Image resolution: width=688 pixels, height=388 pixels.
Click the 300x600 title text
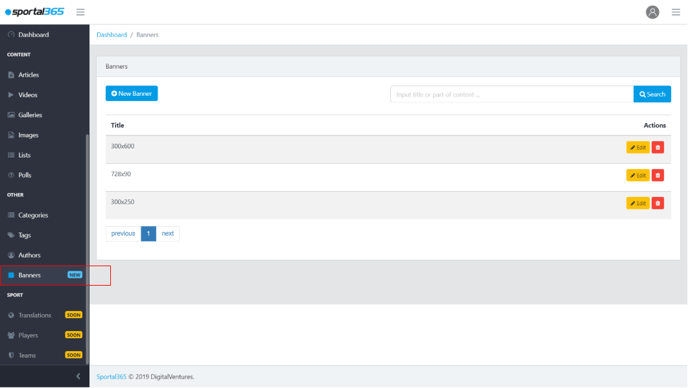[122, 146]
